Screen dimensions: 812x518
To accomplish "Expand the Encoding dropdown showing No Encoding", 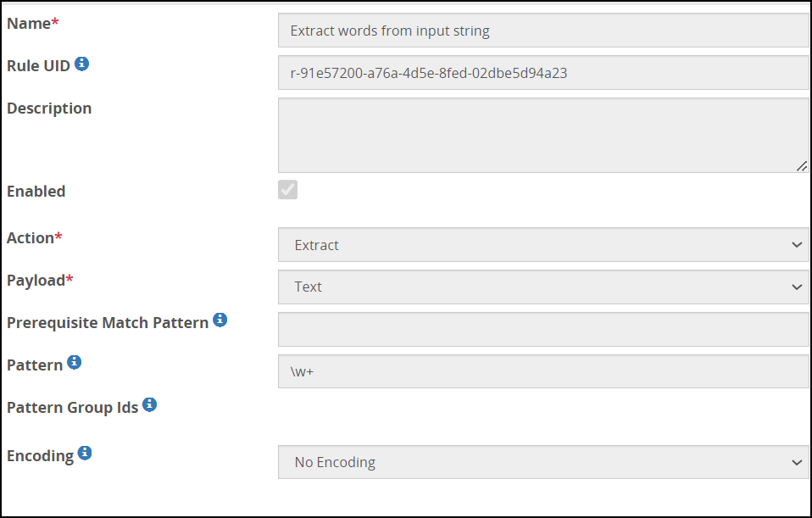I will click(542, 462).
